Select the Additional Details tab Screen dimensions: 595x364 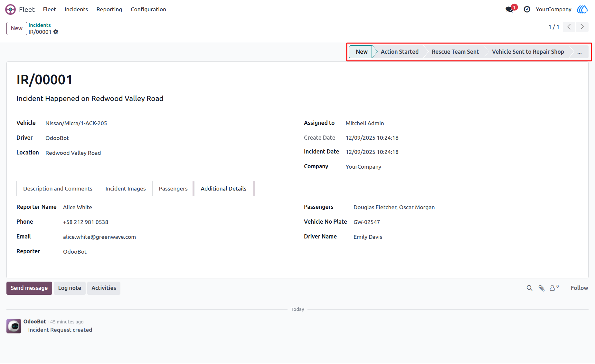[x=223, y=189]
